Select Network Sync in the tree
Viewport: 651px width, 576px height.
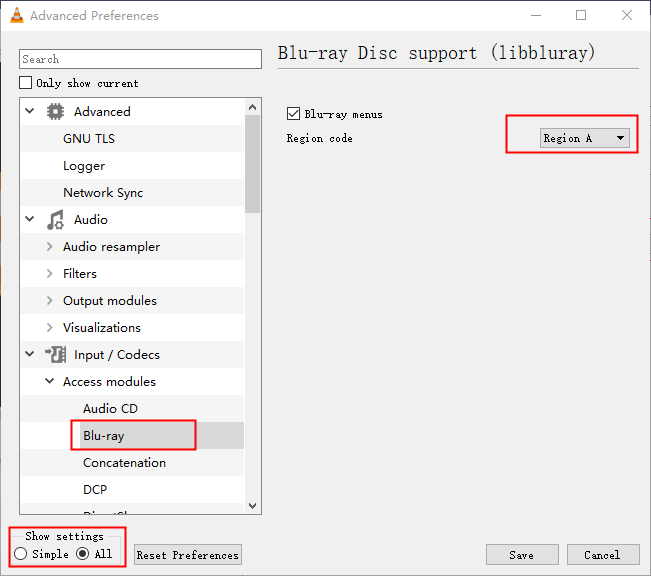click(103, 193)
